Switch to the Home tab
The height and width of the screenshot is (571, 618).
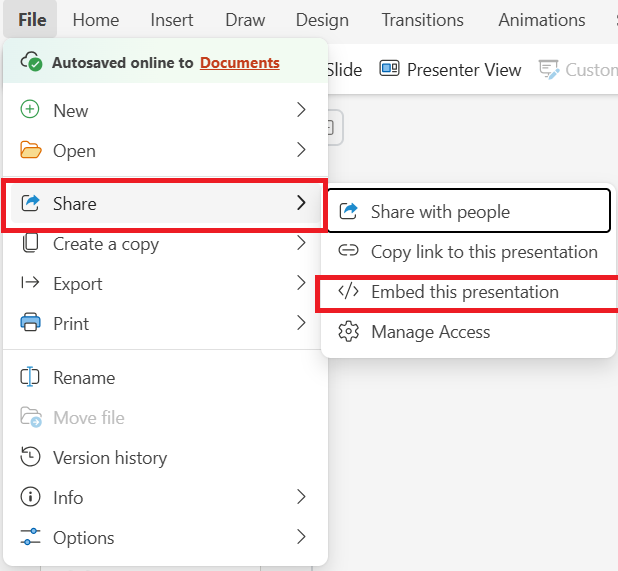pos(96,20)
